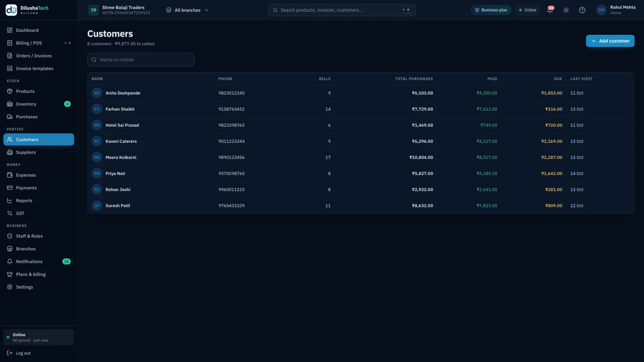Screen dimensions: 644x362
Task: Toggle light theme with the sun icon
Action: [x=566, y=10]
